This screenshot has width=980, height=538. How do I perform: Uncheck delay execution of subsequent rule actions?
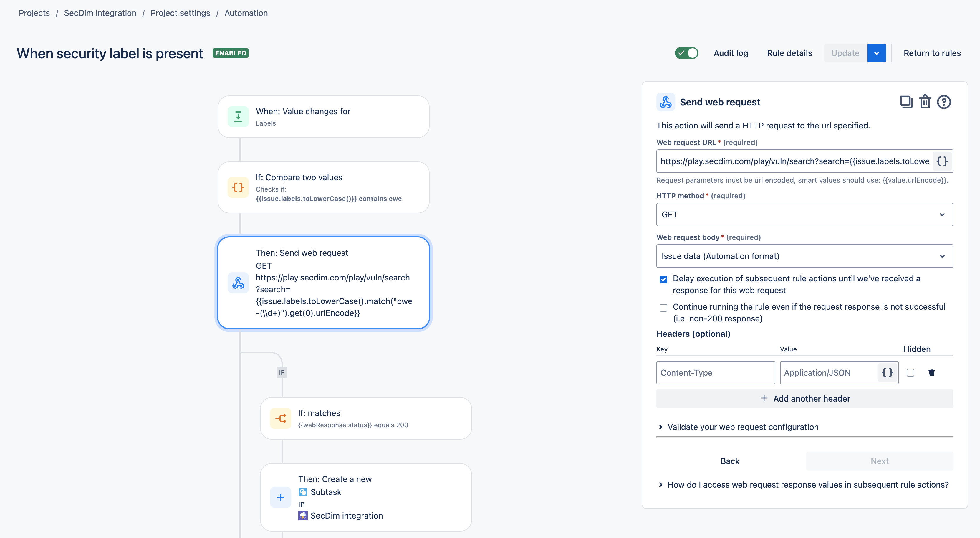[663, 279]
